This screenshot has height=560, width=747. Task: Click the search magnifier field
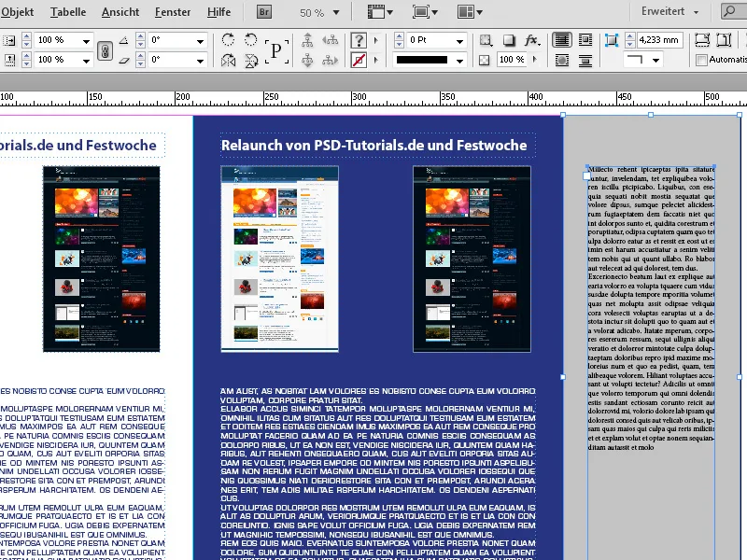click(734, 11)
